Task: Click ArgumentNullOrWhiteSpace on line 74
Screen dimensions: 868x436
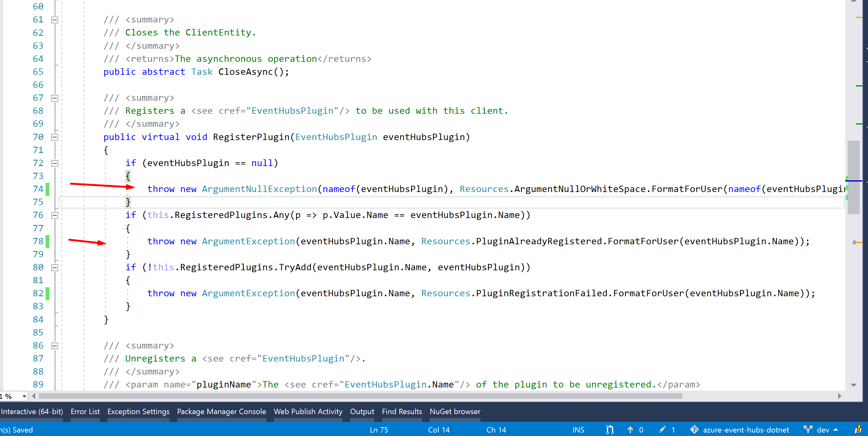Action: click(580, 189)
